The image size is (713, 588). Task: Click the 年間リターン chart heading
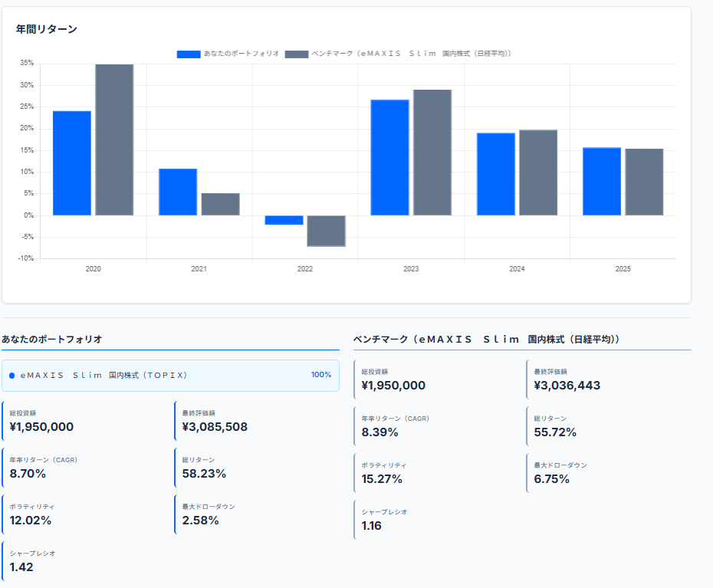click(47, 29)
